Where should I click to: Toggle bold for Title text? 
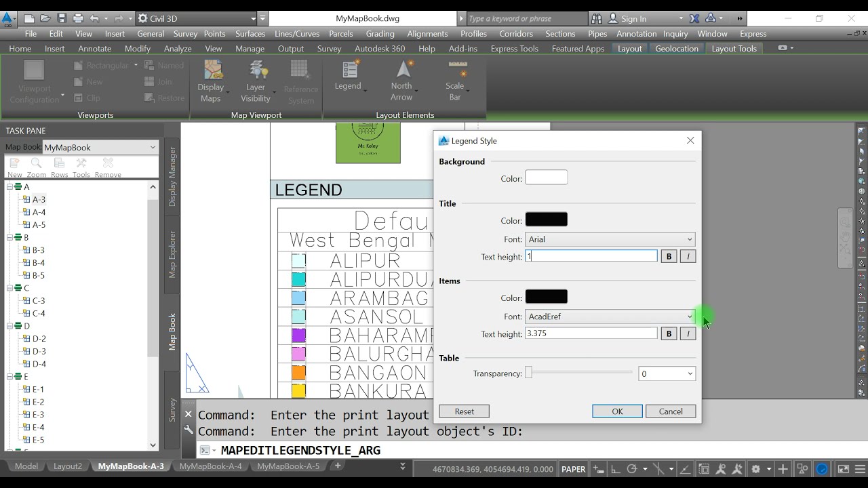click(x=669, y=256)
